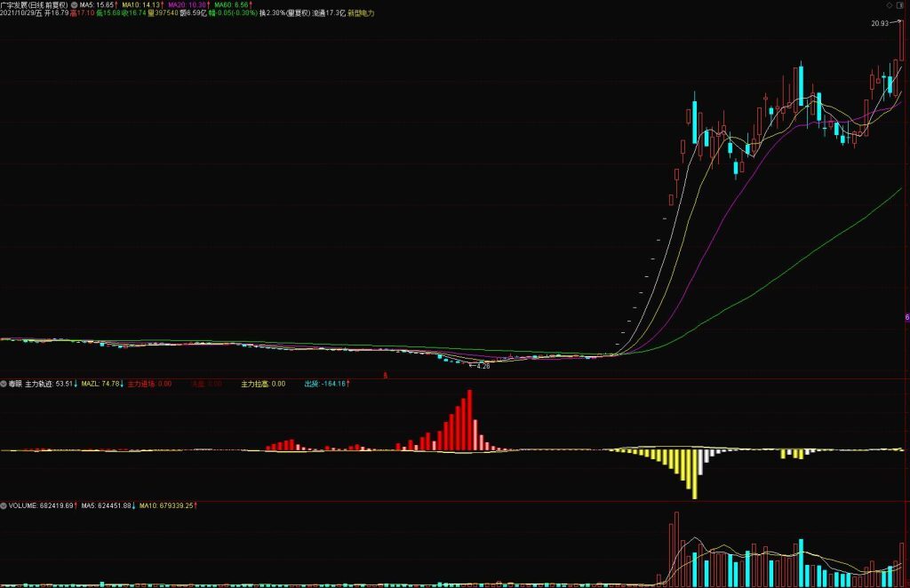Click the 新型电力 sector link
This screenshot has width=910, height=588.
pos(362,14)
